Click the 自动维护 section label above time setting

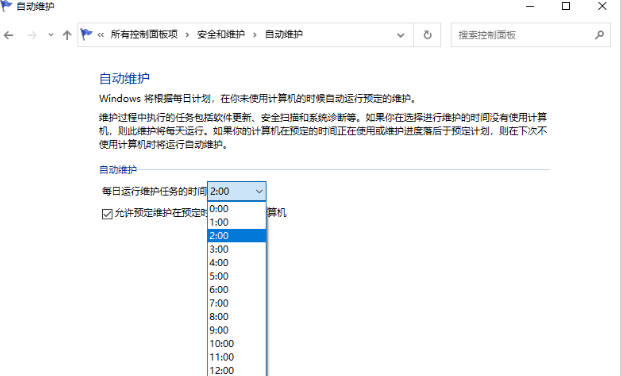pyautogui.click(x=118, y=170)
